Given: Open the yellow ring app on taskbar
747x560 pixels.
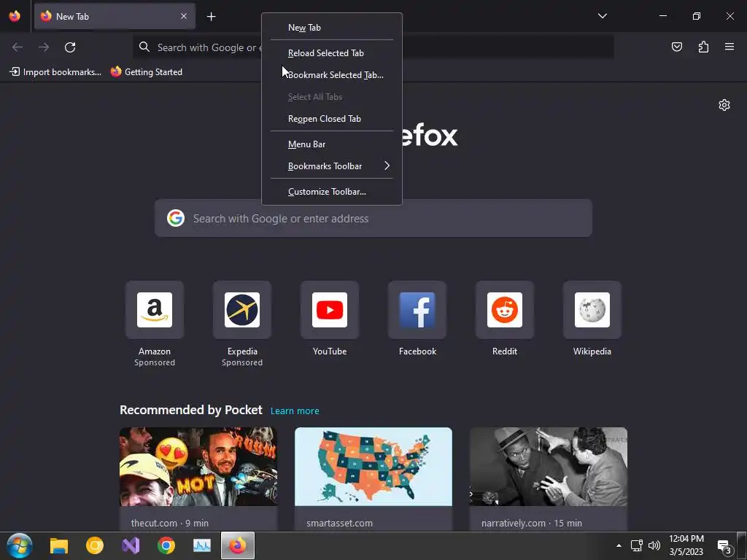Looking at the screenshot, I should click(95, 545).
